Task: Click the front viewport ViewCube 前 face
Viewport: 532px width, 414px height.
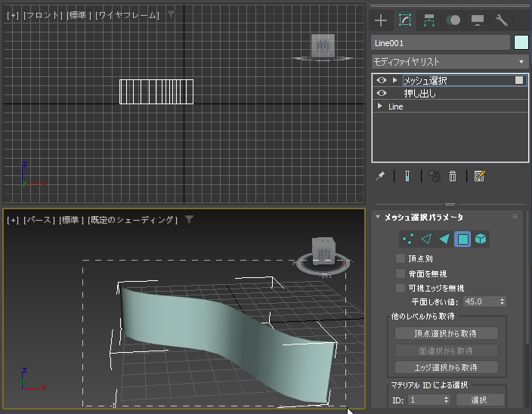Action: (323, 45)
